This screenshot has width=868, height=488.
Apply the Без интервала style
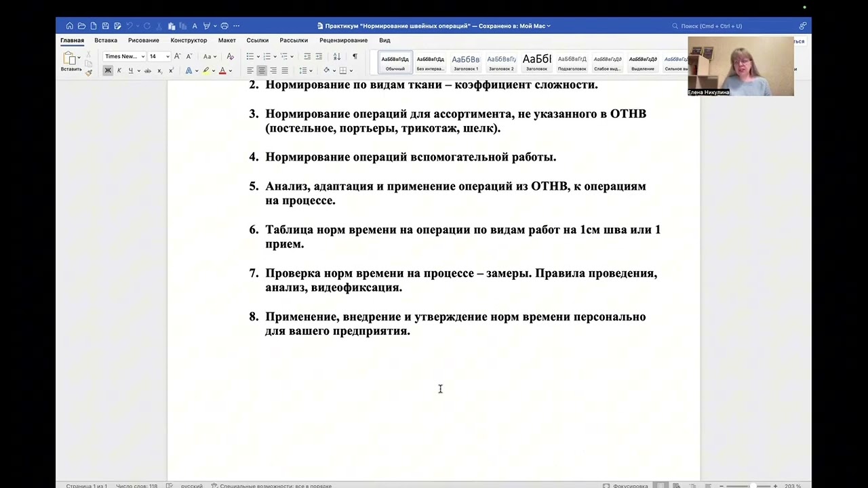coord(431,62)
